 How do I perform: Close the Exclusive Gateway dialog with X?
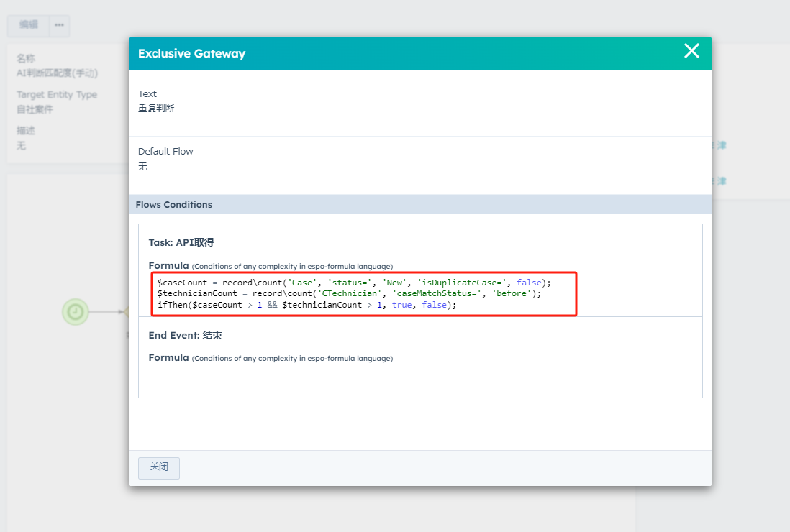click(691, 51)
